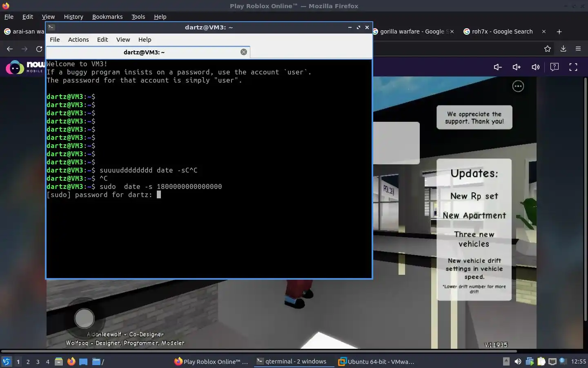Screen dimensions: 588x368
Task: Open root folder directory menu in panel
Action: (x=98, y=361)
